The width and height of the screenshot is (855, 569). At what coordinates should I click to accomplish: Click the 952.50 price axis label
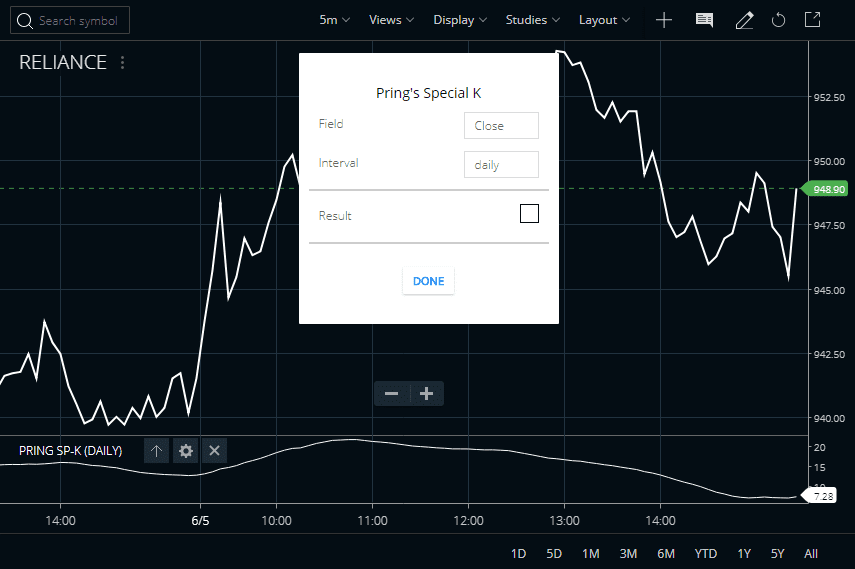[829, 98]
